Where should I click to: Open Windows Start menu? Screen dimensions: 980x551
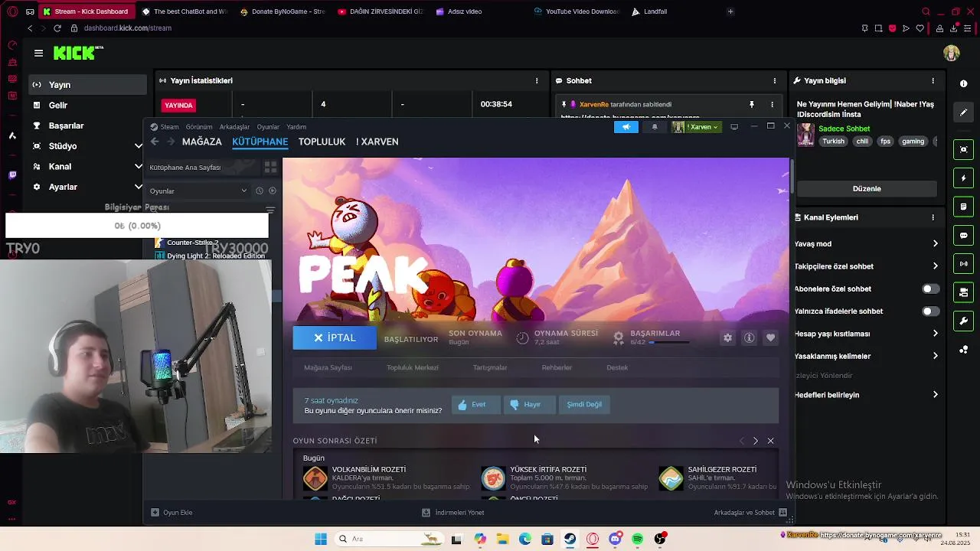(x=321, y=539)
